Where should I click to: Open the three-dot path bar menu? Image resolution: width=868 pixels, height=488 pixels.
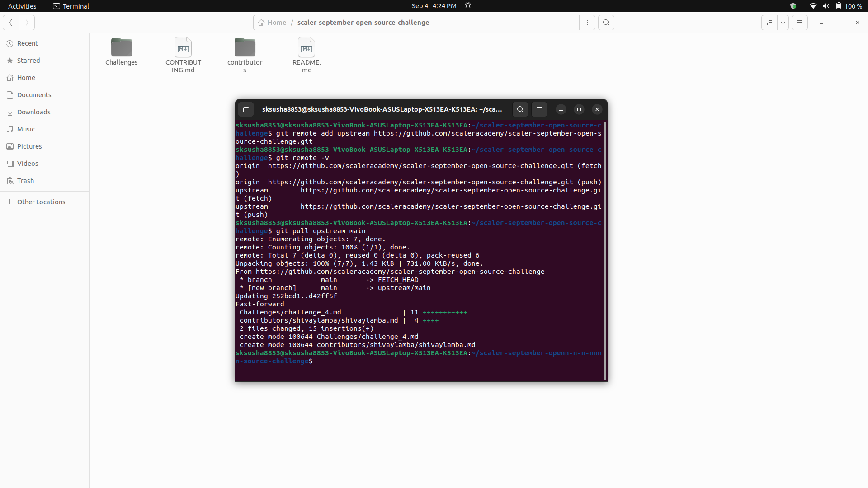point(587,22)
